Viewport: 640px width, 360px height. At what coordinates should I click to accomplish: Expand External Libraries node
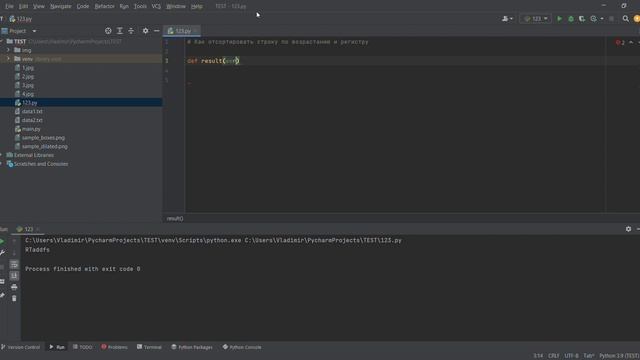pyautogui.click(x=2, y=155)
